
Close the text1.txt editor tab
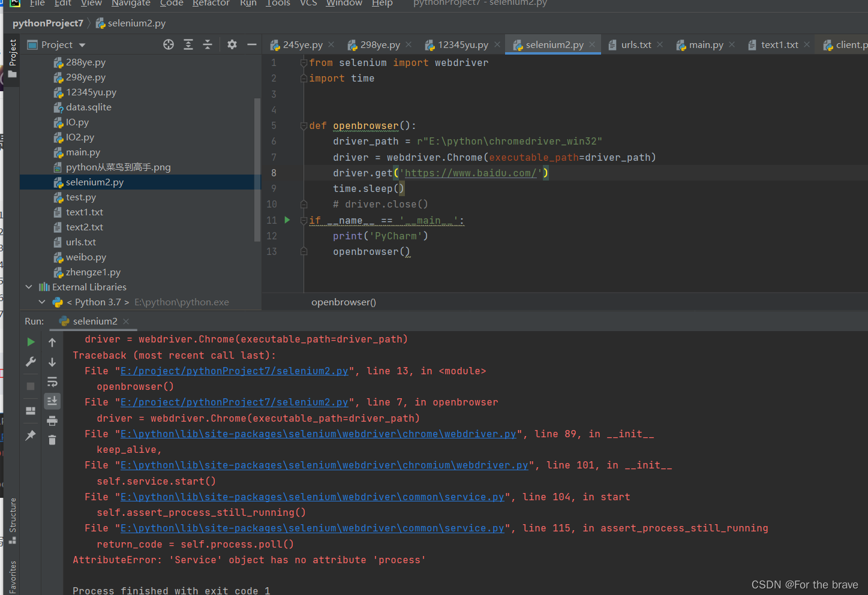[x=807, y=44]
